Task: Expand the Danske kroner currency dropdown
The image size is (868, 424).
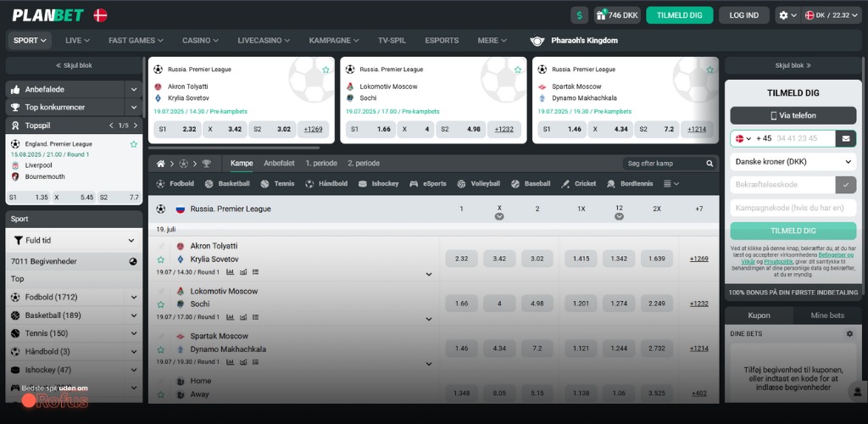Action: pyautogui.click(x=793, y=161)
